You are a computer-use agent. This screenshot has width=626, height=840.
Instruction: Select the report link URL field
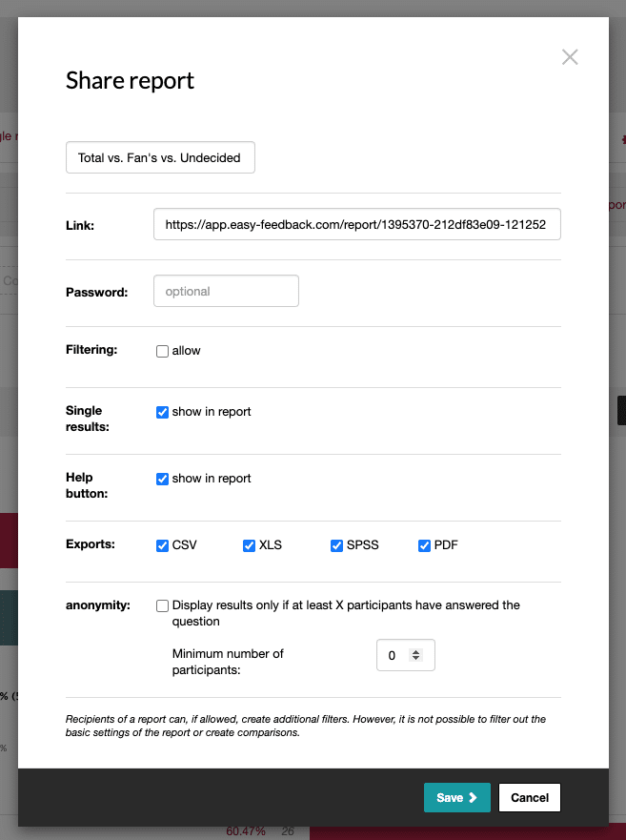[357, 224]
